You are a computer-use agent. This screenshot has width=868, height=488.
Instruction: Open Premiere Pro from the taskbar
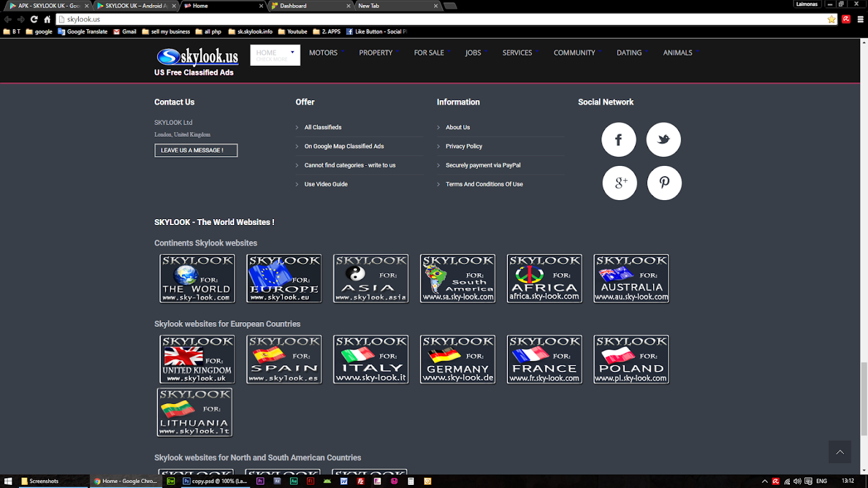pos(261,481)
